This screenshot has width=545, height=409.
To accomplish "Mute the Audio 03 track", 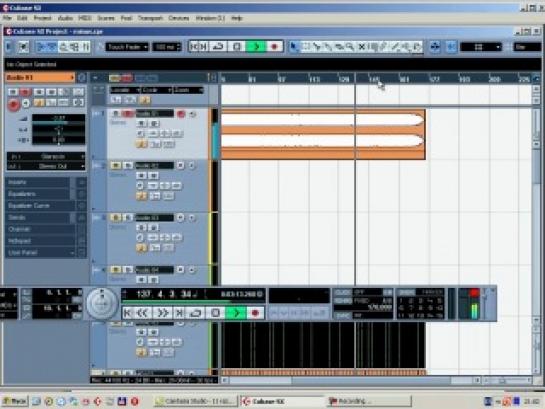I will [x=116, y=218].
